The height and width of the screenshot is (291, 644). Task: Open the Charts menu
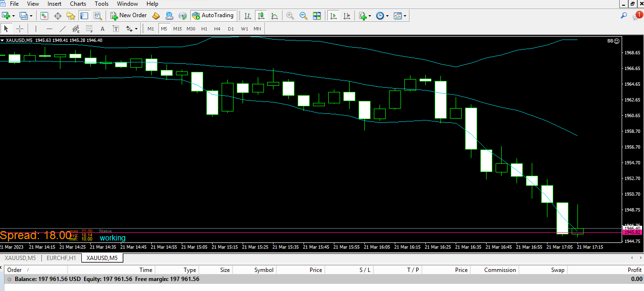[78, 4]
